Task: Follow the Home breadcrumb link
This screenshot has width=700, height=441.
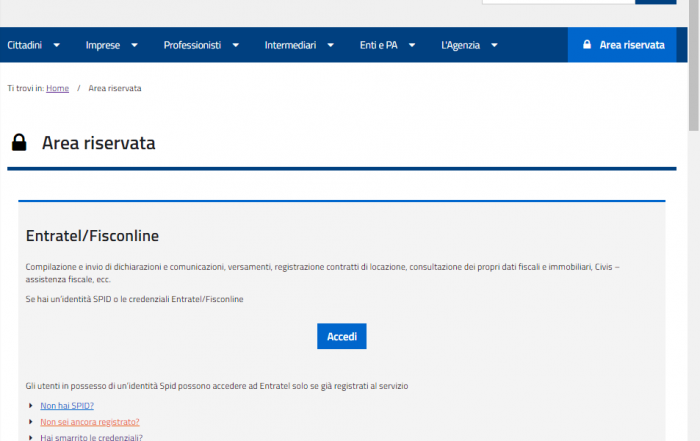Action: point(58,88)
